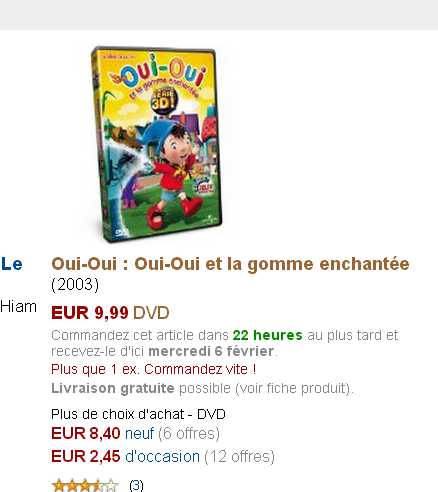Open the Oui-Oui et la gomme enchantée title link

pos(230,264)
